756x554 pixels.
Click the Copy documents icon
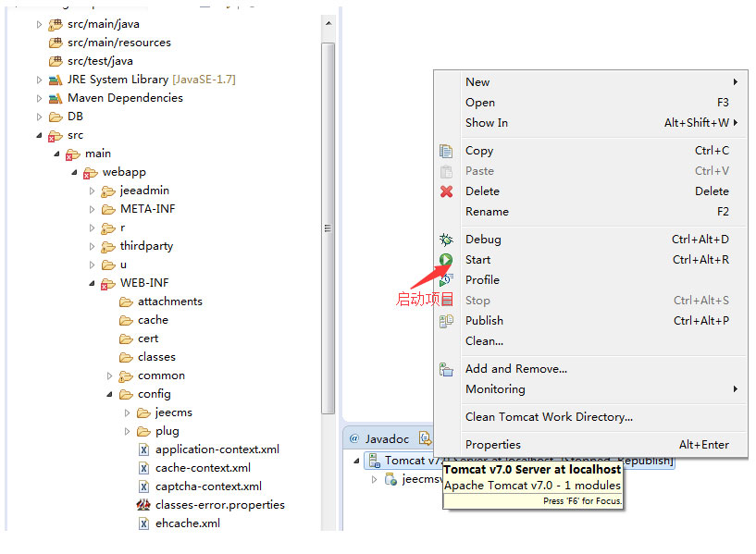coord(446,151)
